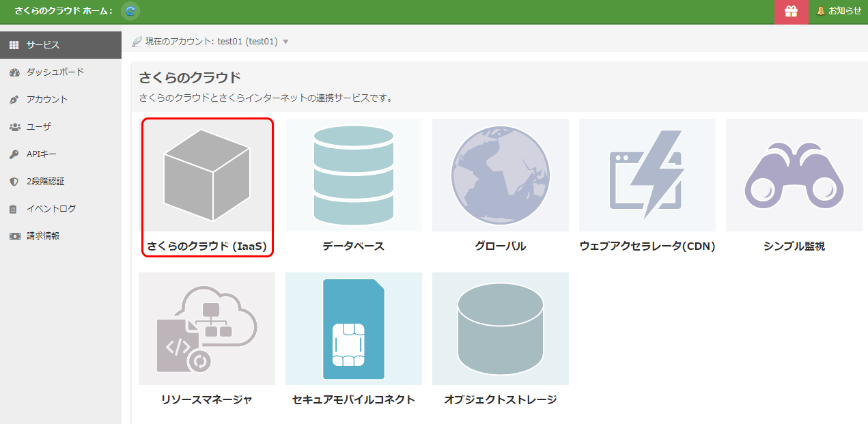The width and height of the screenshot is (868, 424).
Task: Click the お知らせ notifications link
Action: pyautogui.click(x=845, y=11)
